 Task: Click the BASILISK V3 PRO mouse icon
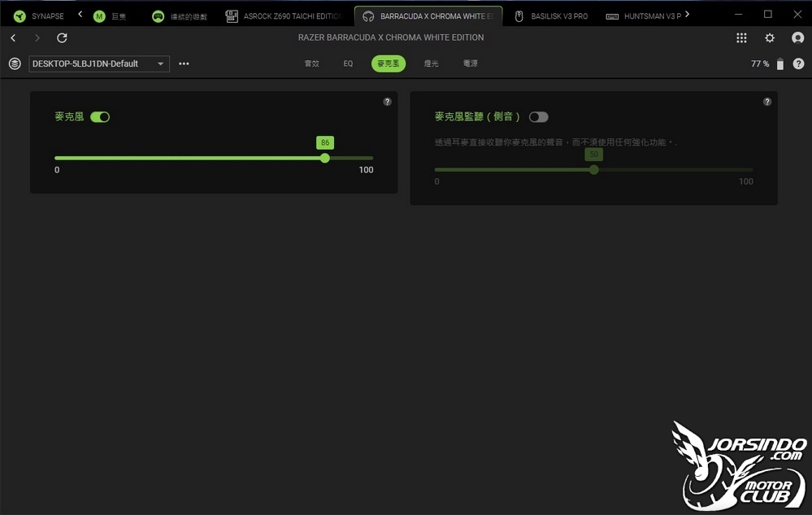519,16
